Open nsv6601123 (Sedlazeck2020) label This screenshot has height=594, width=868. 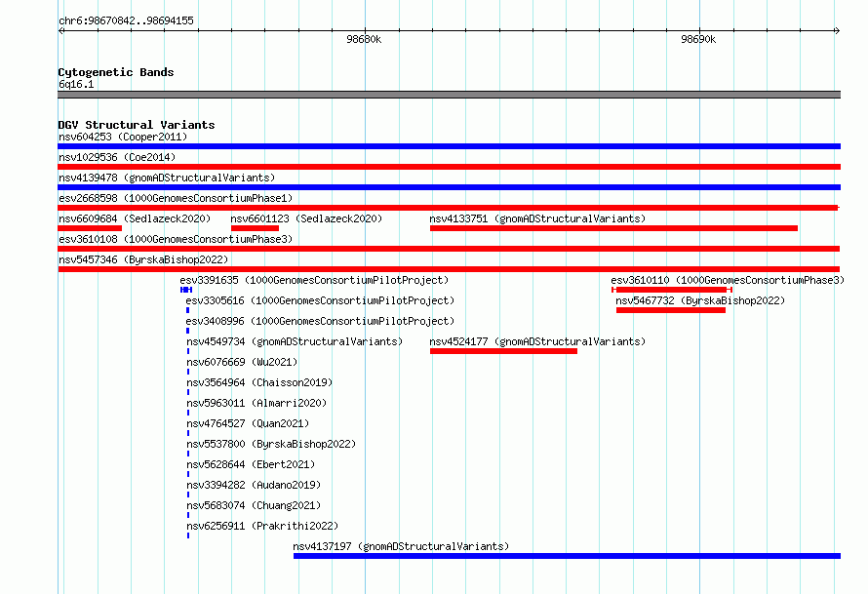pyautogui.click(x=306, y=218)
